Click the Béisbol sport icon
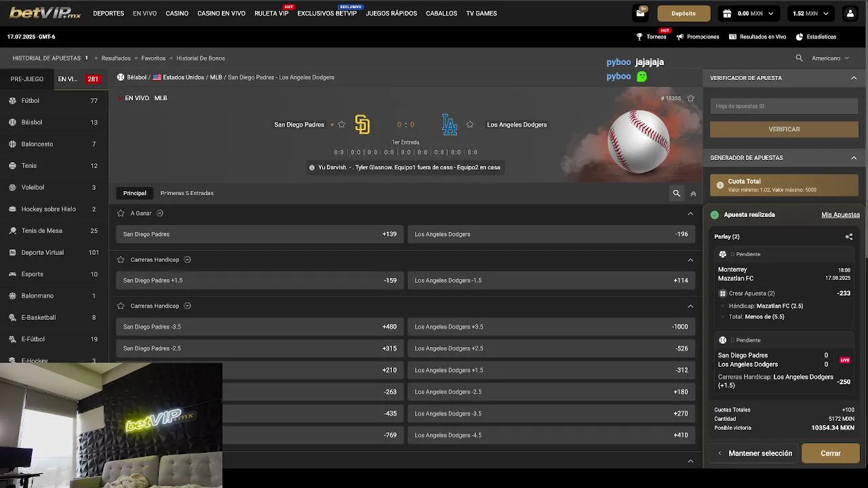 pyautogui.click(x=13, y=122)
